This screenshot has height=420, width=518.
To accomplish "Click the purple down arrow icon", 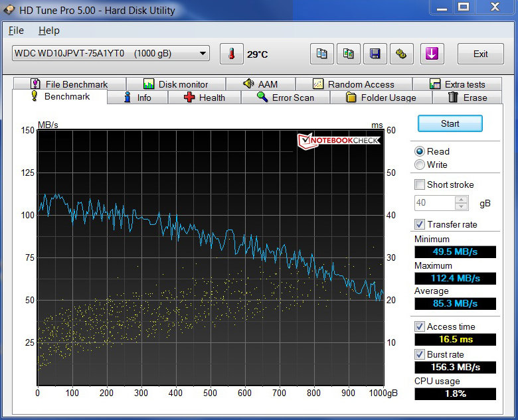I will tap(432, 54).
